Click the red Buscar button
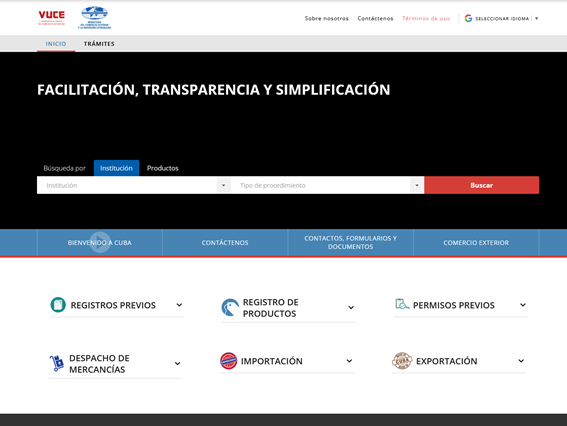The height and width of the screenshot is (426, 567). click(x=482, y=185)
